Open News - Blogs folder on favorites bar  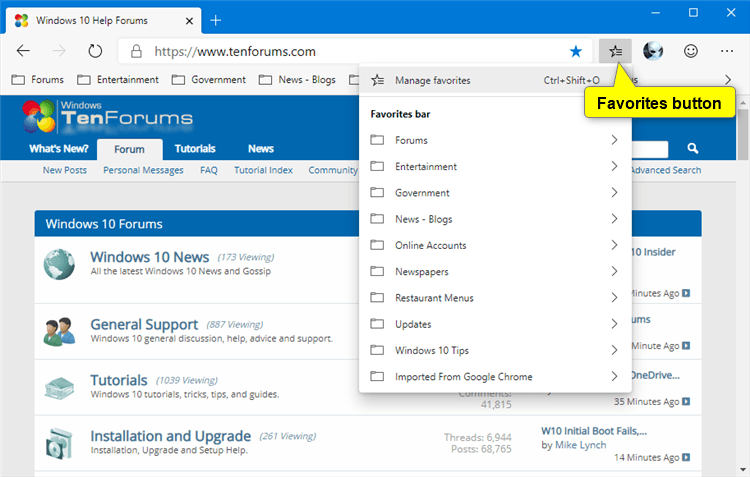tap(297, 79)
